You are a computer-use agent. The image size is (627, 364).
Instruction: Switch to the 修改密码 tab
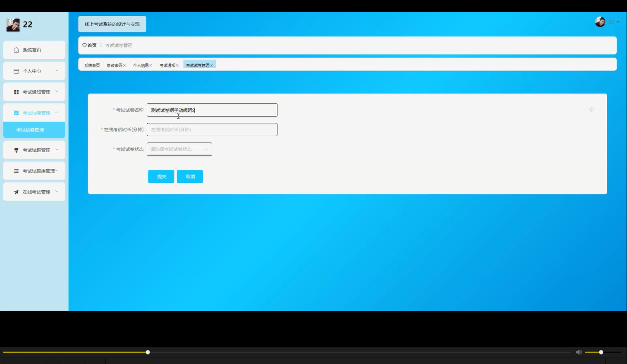pyautogui.click(x=114, y=65)
